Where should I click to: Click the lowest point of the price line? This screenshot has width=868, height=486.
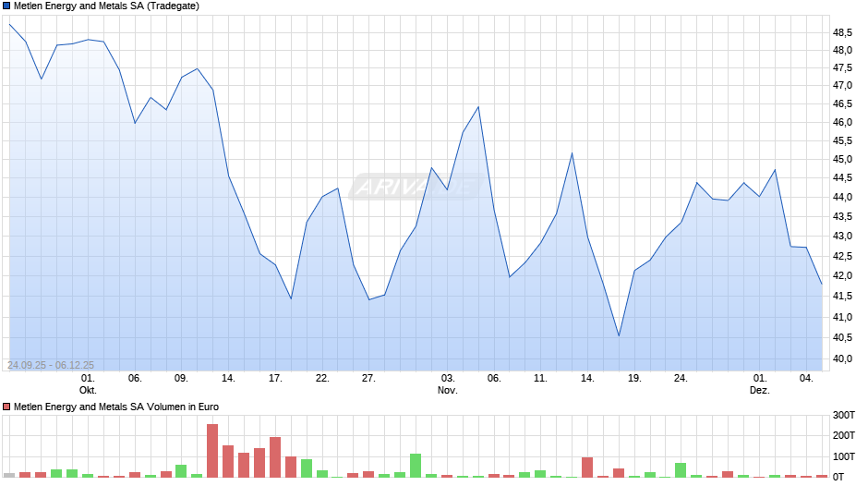(619, 335)
